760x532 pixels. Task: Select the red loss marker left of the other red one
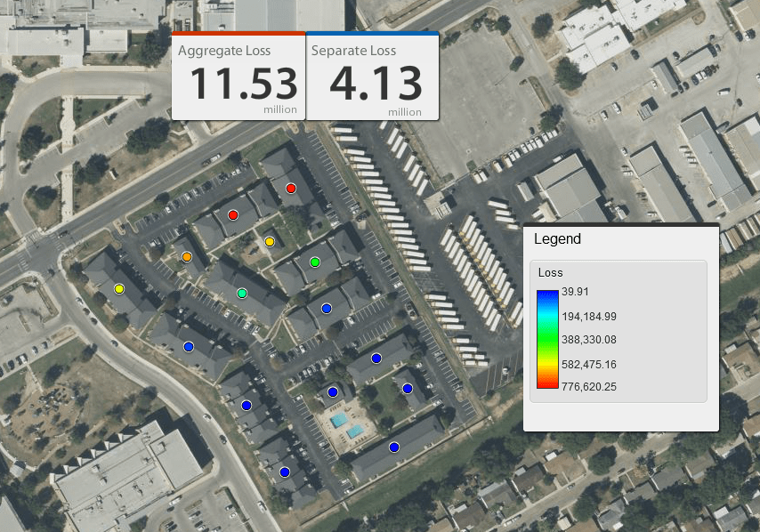[233, 215]
